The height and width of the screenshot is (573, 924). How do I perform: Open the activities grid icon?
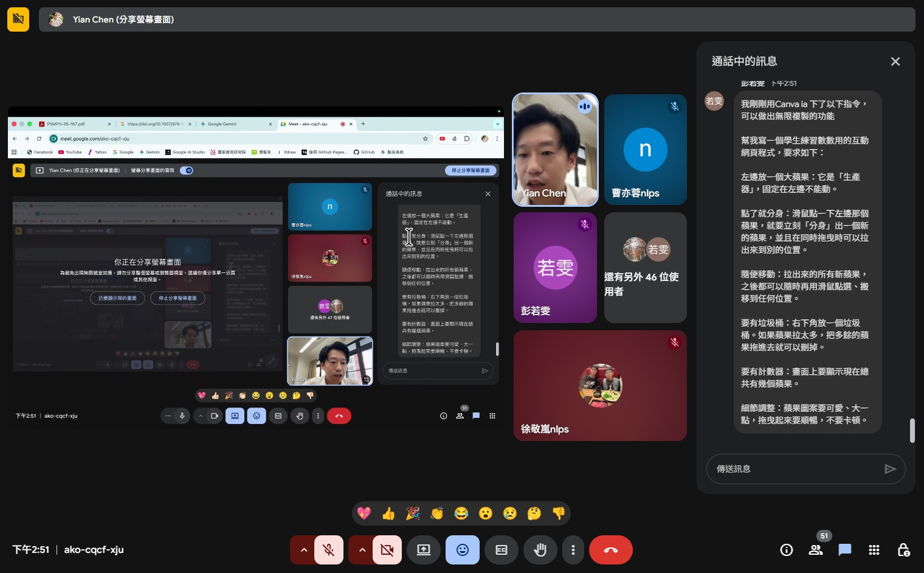pyautogui.click(x=874, y=550)
